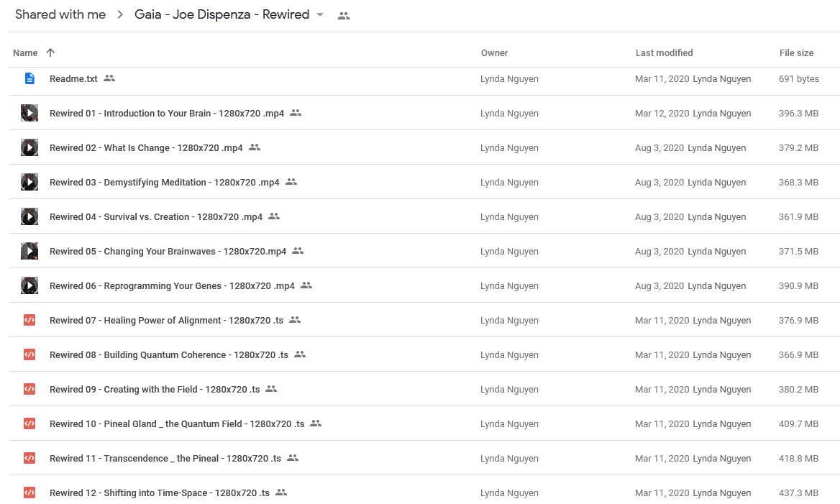
Task: Click shared icon next to Rewired 05
Action: (x=298, y=251)
